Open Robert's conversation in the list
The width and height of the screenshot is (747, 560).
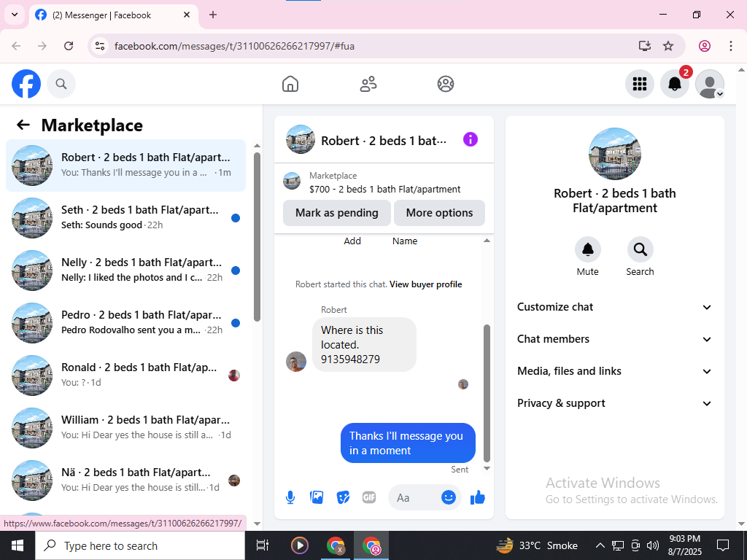click(125, 166)
